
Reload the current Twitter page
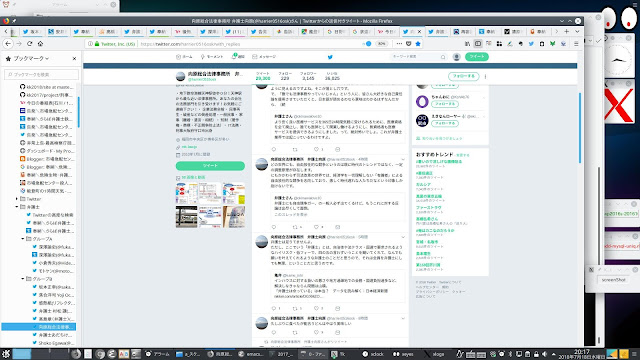click(29, 44)
